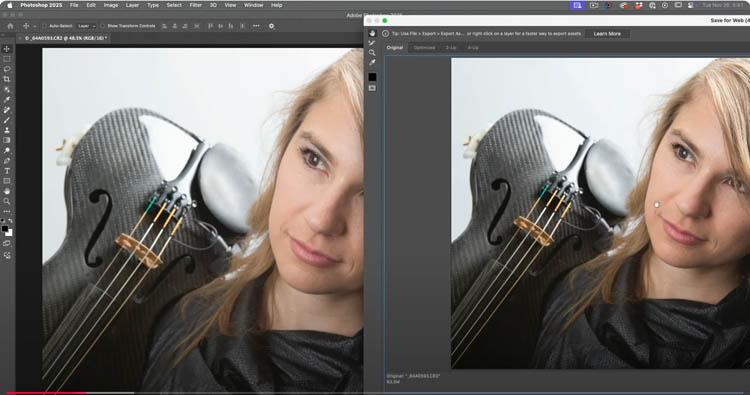This screenshot has width=750, height=395.
Task: Open the Edit menu
Action: pyautogui.click(x=91, y=5)
